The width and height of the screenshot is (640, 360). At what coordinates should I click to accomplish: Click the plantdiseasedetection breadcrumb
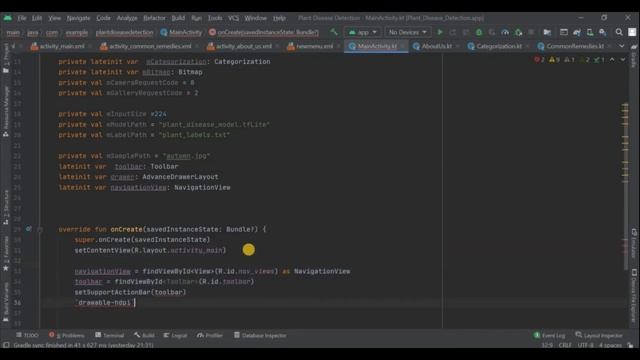click(x=124, y=32)
